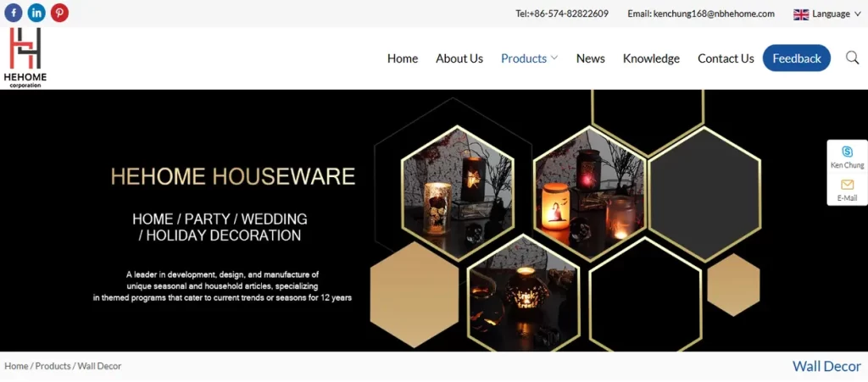Open the About Us page
The width and height of the screenshot is (868, 382).
459,58
